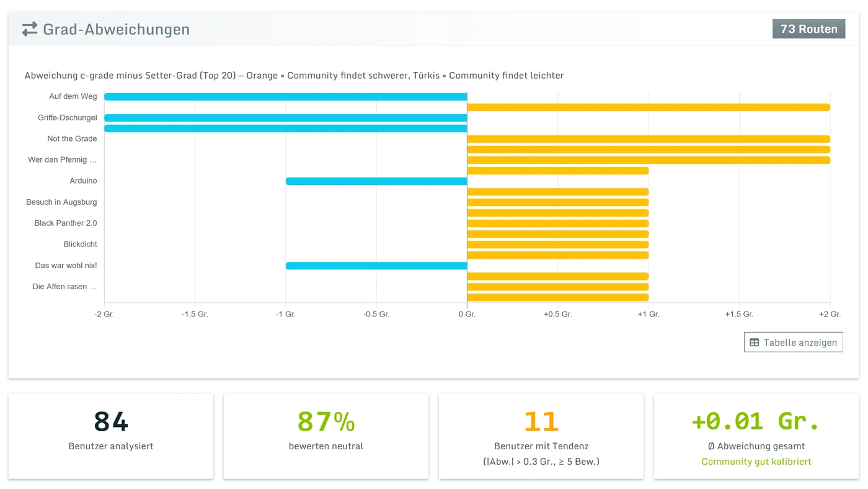Select the 87% bewerten neutral value
868x489 pixels.
(x=326, y=422)
